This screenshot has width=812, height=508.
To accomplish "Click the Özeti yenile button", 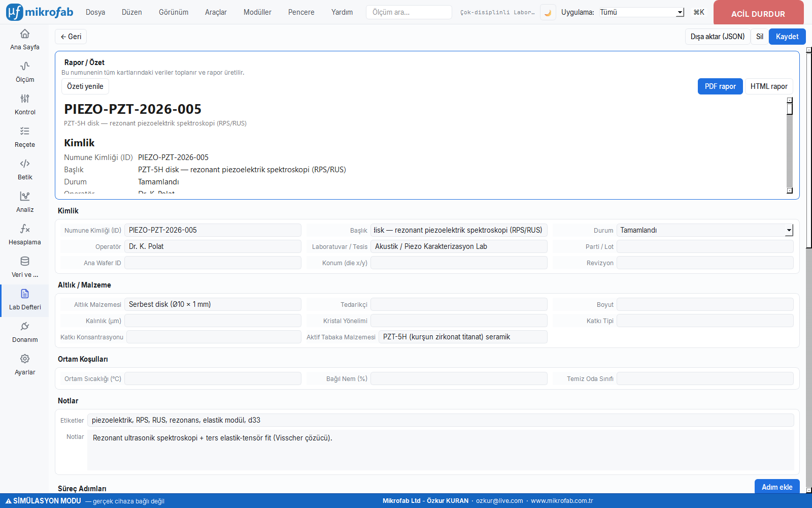I will point(85,86).
